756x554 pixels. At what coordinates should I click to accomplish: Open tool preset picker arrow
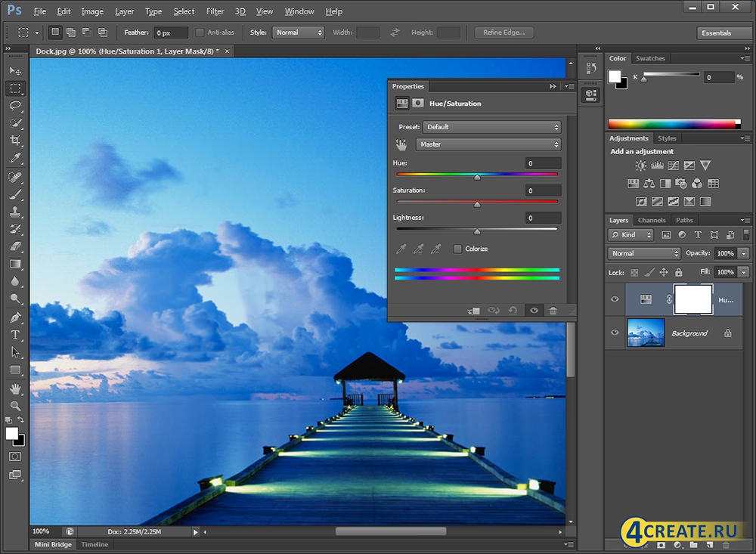pyautogui.click(x=36, y=32)
